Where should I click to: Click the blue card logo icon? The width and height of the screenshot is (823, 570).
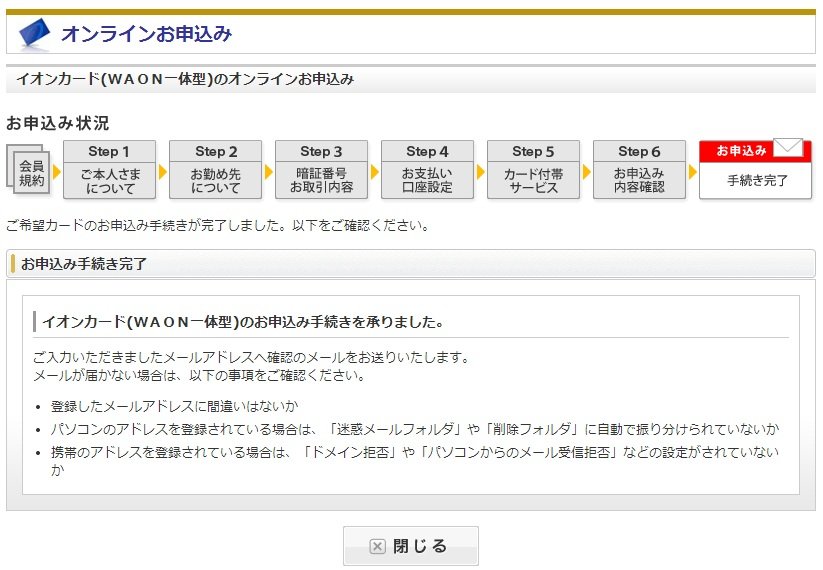point(34,34)
